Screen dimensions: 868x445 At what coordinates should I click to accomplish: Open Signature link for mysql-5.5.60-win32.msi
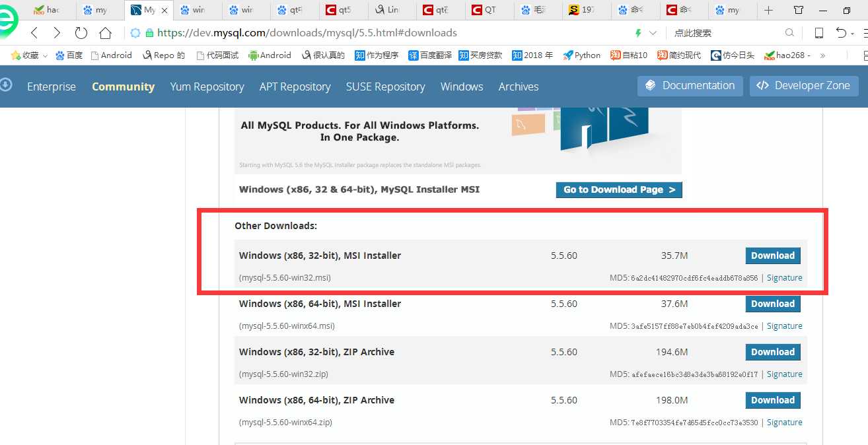tap(785, 278)
